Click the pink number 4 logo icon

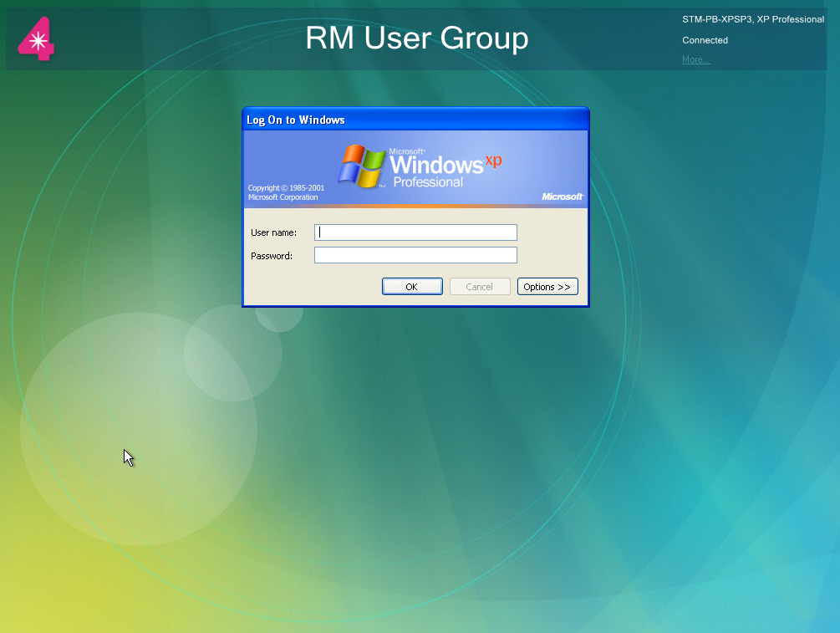point(36,38)
